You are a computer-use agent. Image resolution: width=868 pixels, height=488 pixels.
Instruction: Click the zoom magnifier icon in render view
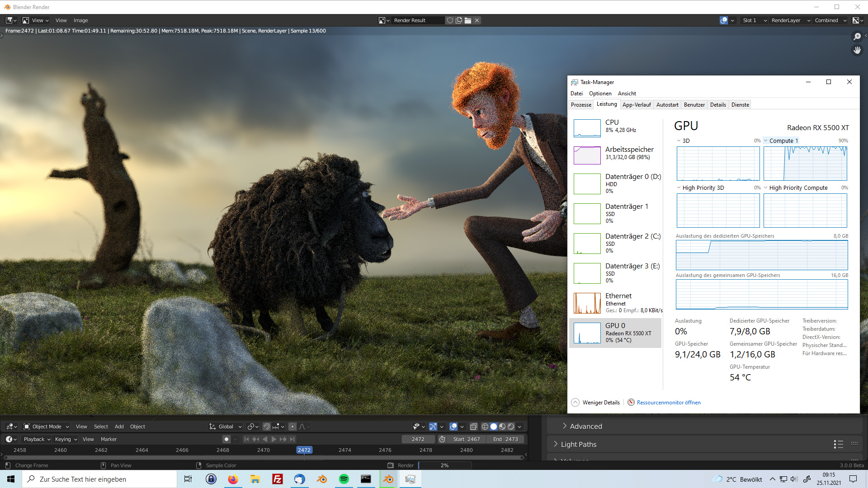857,37
